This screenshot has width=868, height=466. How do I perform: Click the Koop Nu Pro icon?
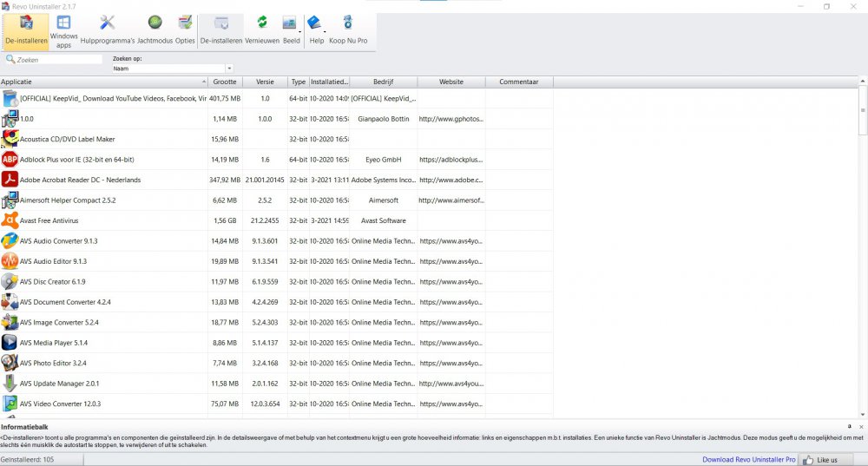coord(347,30)
